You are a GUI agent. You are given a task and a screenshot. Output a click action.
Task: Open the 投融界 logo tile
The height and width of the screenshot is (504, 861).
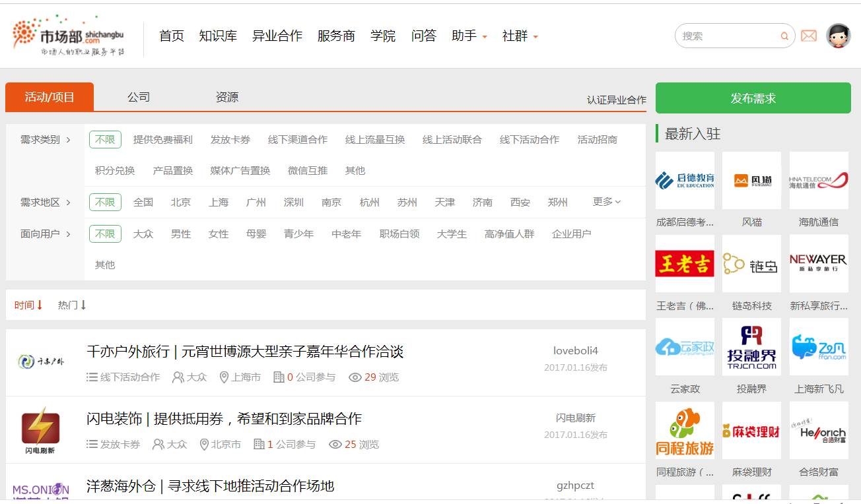point(752,347)
